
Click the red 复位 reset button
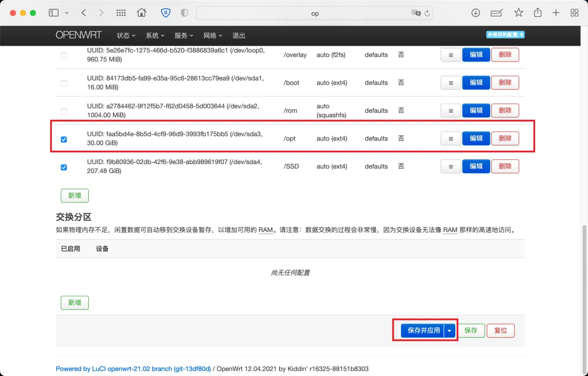tap(501, 331)
